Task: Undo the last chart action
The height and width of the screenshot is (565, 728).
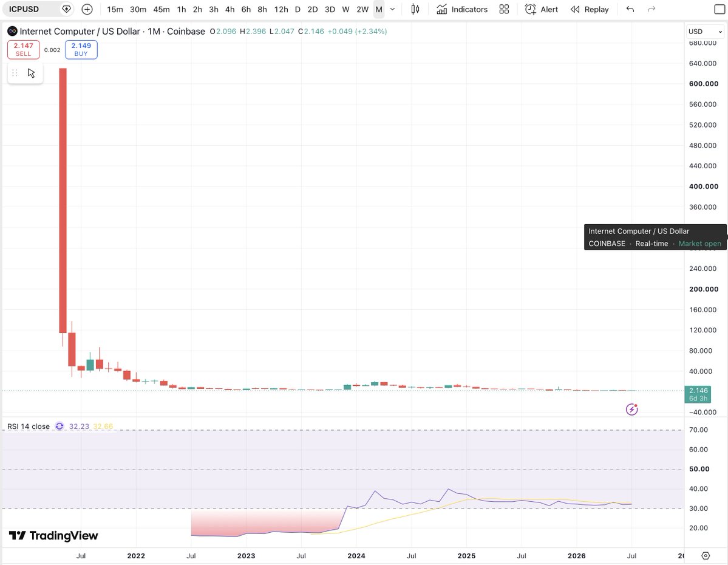Action: pos(630,9)
